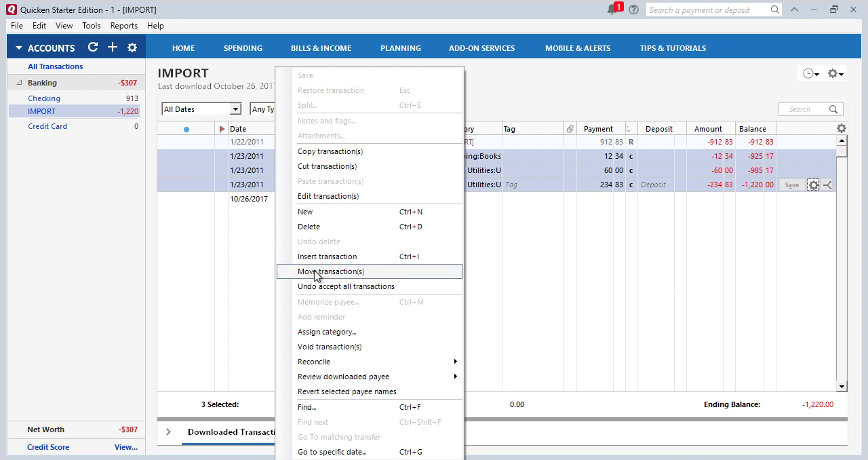Image resolution: width=868 pixels, height=460 pixels.
Task: Click the split transaction icon in the row
Action: [827, 185]
